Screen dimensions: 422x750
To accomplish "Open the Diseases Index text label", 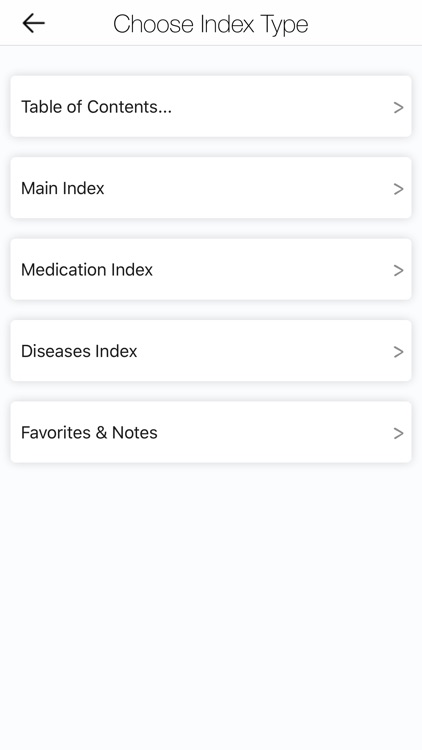I will 79,351.
